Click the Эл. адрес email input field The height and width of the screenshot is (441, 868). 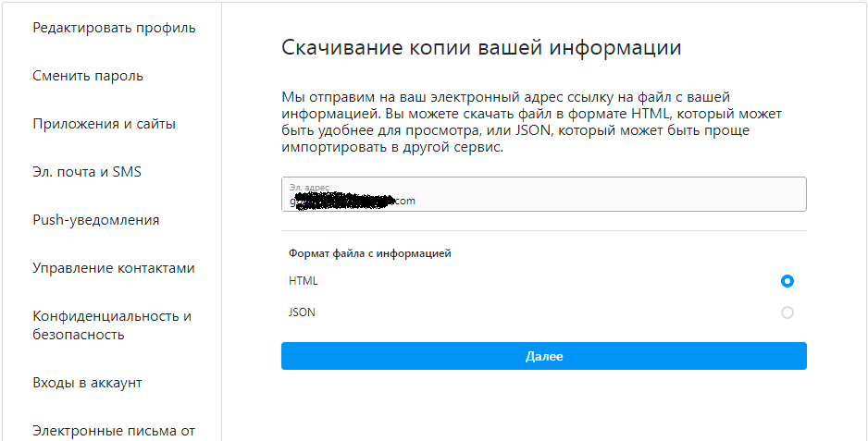[x=601, y=195]
